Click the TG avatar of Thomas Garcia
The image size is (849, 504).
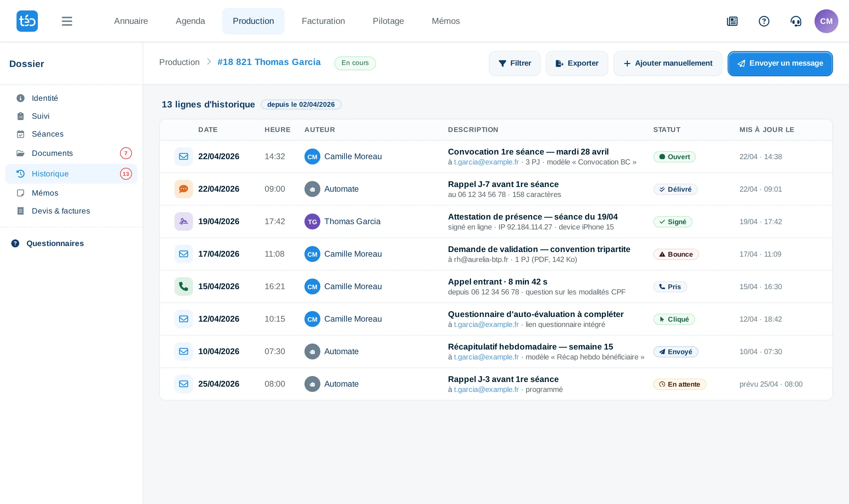[312, 221]
